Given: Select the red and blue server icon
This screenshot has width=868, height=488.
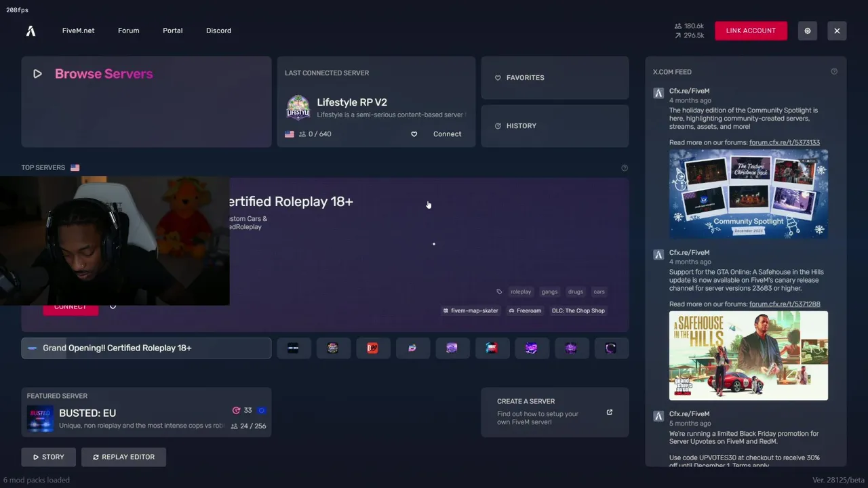Looking at the screenshot, I should coord(492,348).
